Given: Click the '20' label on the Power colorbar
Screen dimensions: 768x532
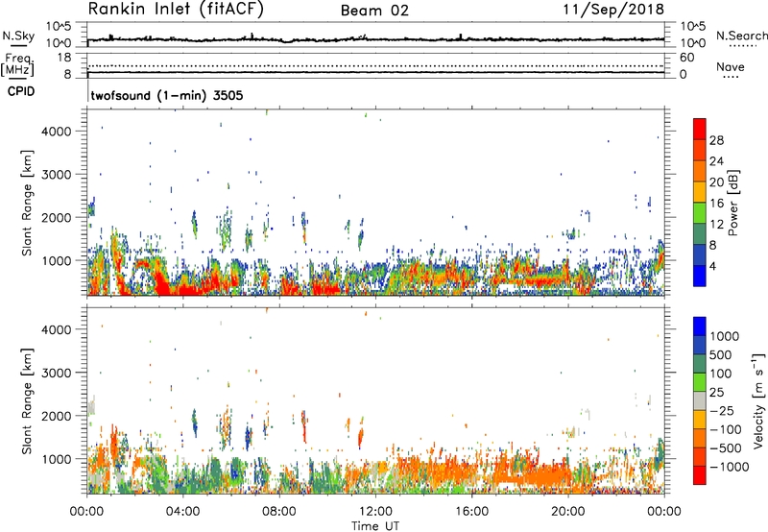Looking at the screenshot, I should [x=716, y=182].
